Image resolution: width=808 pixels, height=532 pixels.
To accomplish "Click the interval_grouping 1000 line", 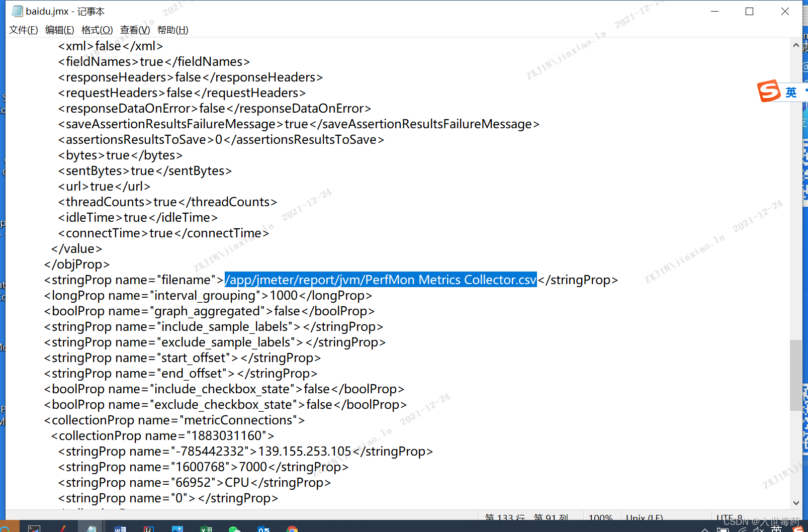I will point(208,296).
